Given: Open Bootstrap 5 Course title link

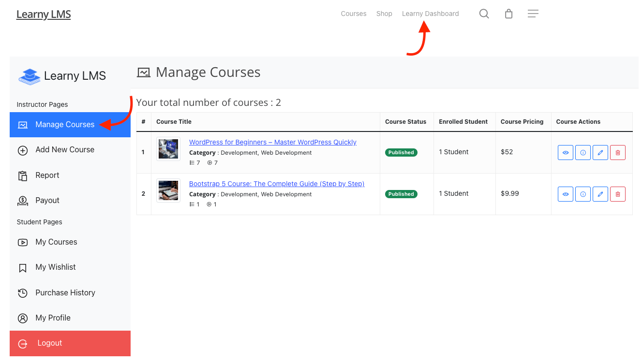Looking at the screenshot, I should (x=277, y=184).
